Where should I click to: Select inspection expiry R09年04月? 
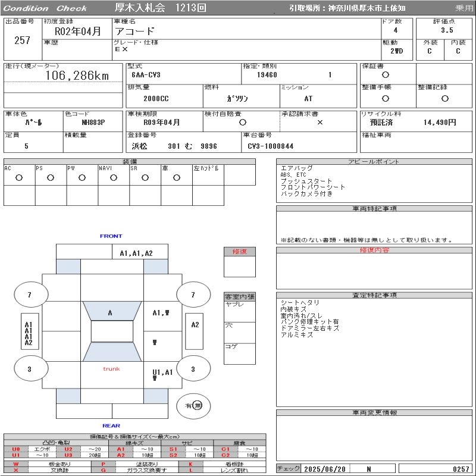(x=161, y=123)
